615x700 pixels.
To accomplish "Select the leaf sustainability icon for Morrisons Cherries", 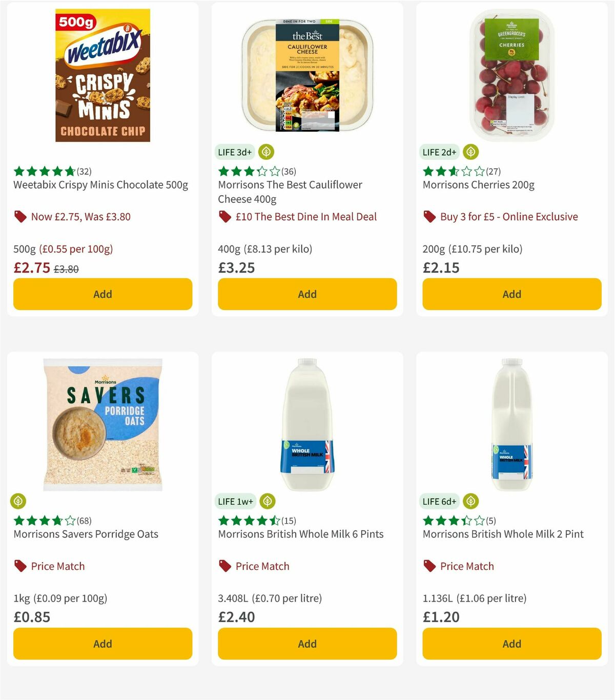I will [x=470, y=152].
